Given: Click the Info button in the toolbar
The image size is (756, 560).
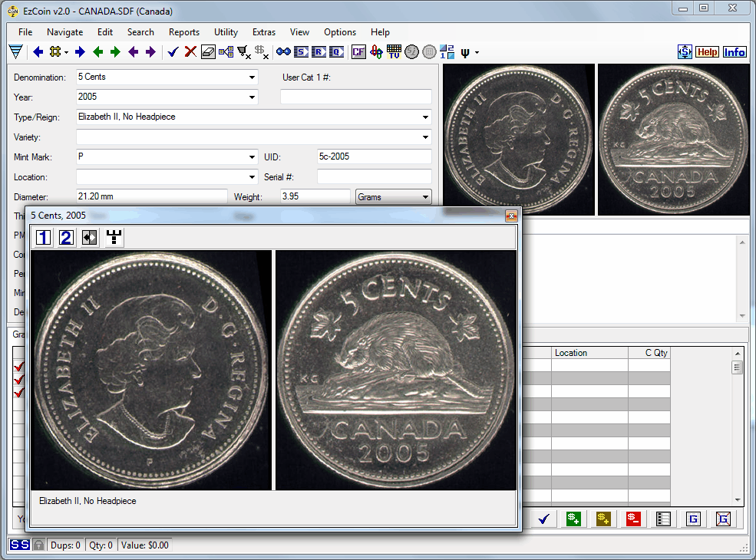Looking at the screenshot, I should tap(735, 52).
